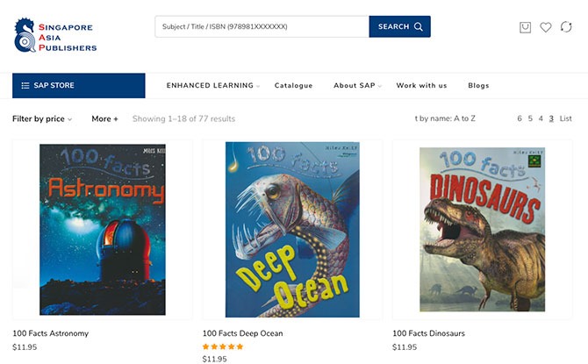
Task: Open the 100 Facts Dinosaurs book cover
Action: pyautogui.click(x=482, y=229)
